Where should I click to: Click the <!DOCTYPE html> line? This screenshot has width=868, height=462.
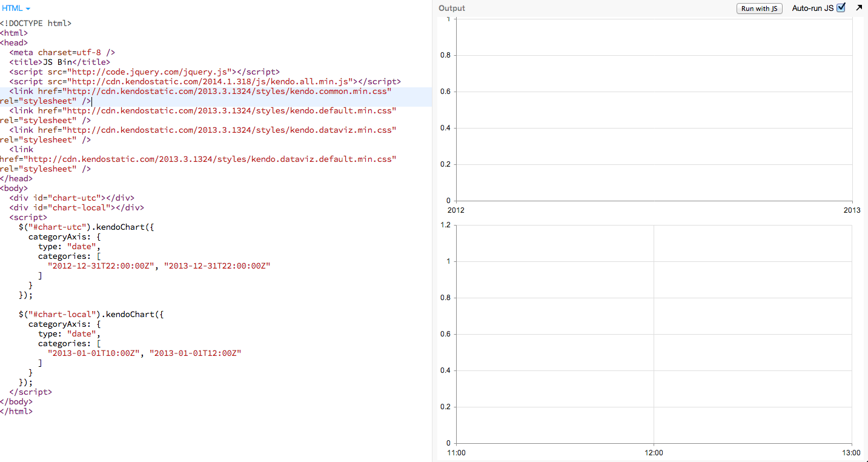tap(36, 23)
